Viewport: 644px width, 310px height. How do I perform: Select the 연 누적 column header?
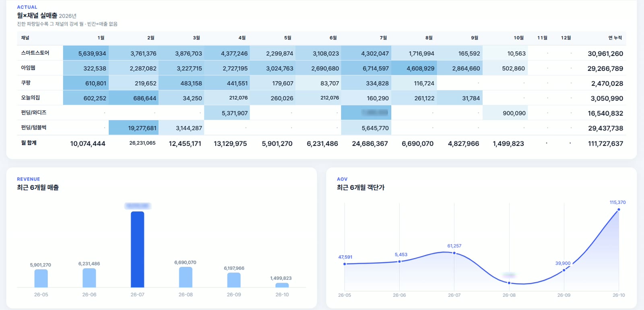click(x=615, y=38)
